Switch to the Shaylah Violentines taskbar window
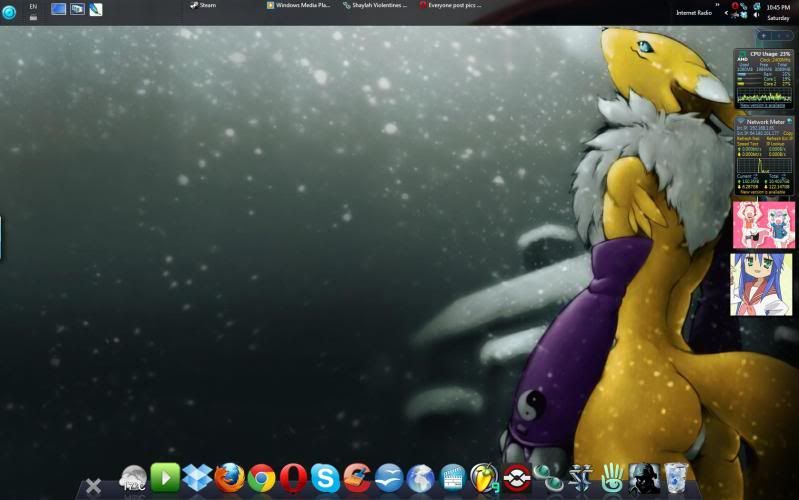This screenshot has width=799, height=500. 375,5
